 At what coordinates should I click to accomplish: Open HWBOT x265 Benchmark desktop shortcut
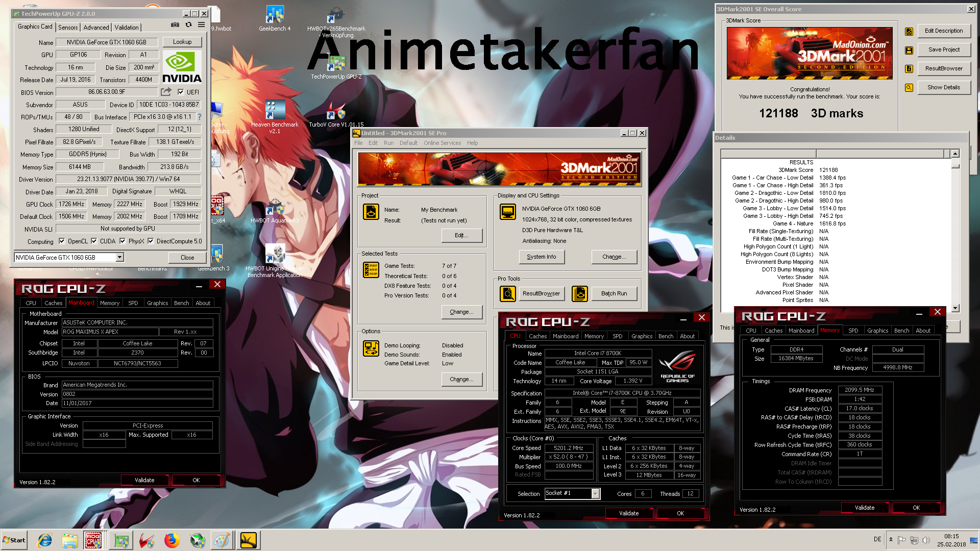(336, 21)
